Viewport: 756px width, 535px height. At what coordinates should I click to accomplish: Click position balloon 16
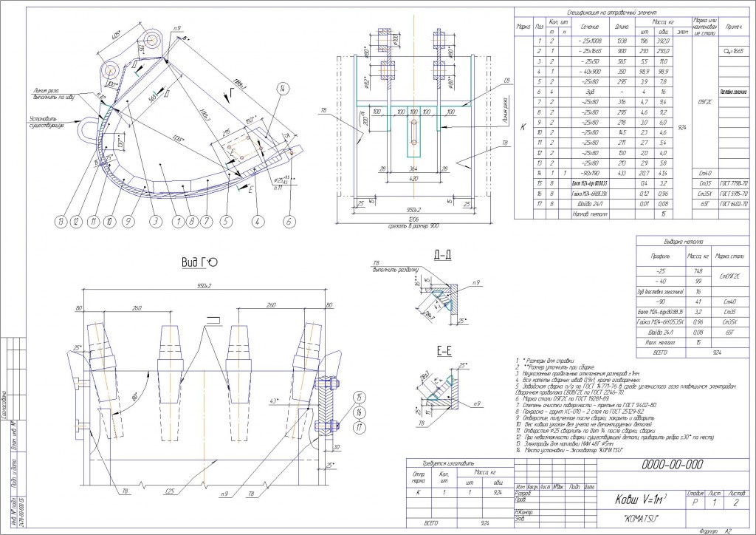tap(360, 412)
